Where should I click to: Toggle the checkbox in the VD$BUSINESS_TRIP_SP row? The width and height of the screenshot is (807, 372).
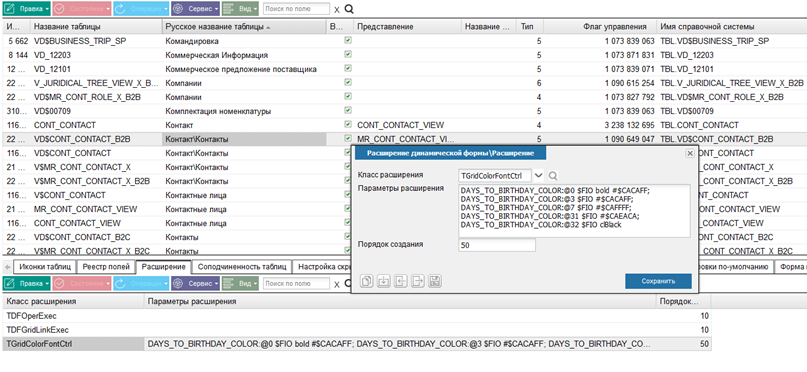click(348, 40)
